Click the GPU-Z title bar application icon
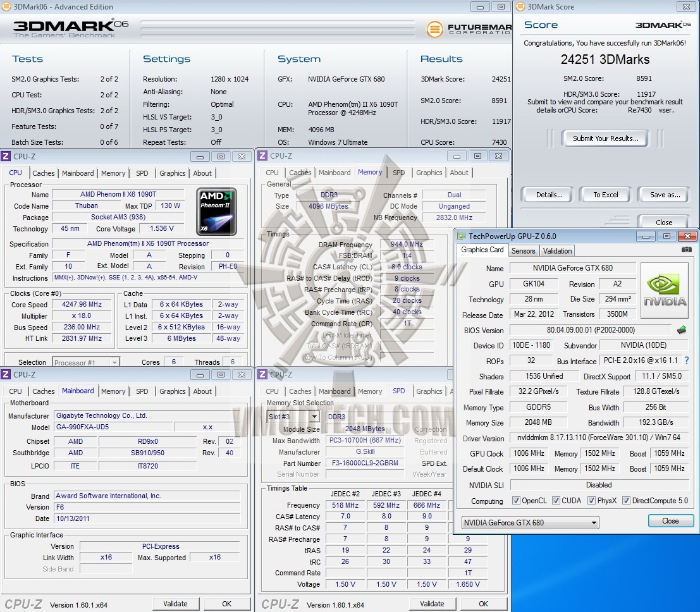Screen dimensions: 700x612 [x=461, y=236]
